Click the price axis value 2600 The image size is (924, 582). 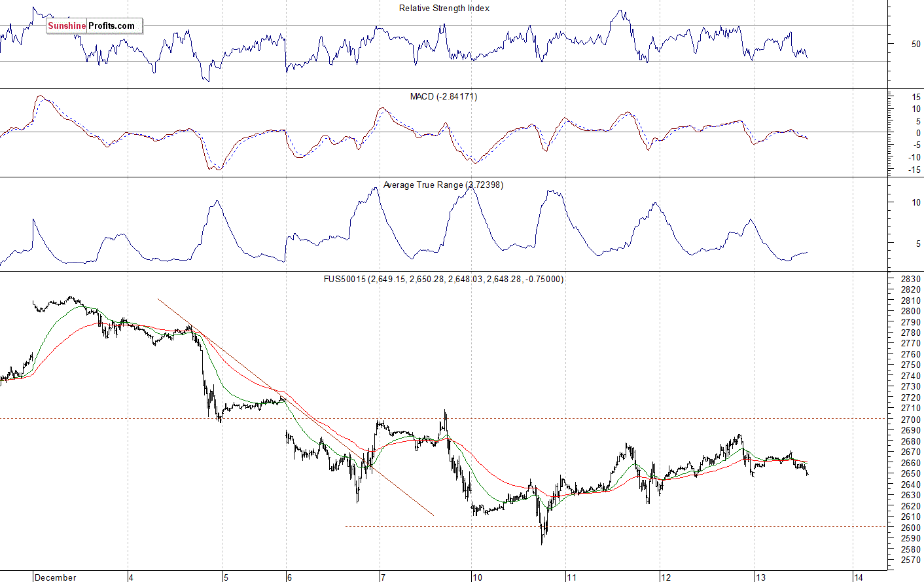pos(911,528)
